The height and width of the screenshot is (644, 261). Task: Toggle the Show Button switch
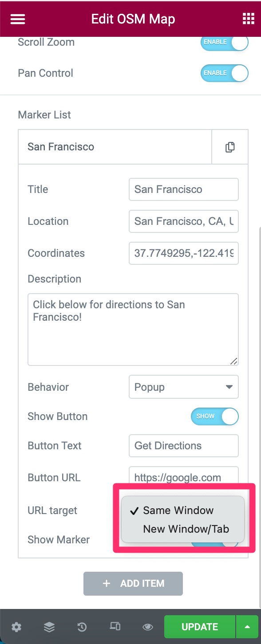pyautogui.click(x=215, y=416)
